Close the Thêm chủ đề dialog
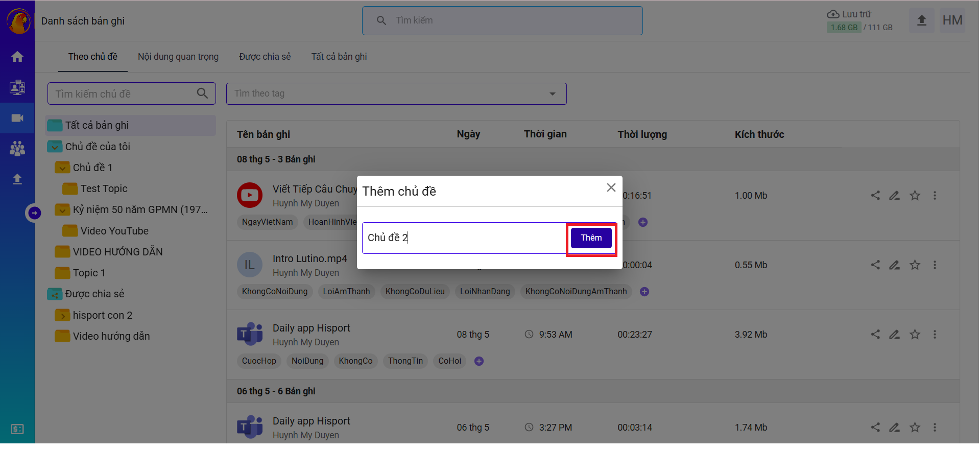Image resolution: width=980 pixels, height=449 pixels. pyautogui.click(x=611, y=188)
